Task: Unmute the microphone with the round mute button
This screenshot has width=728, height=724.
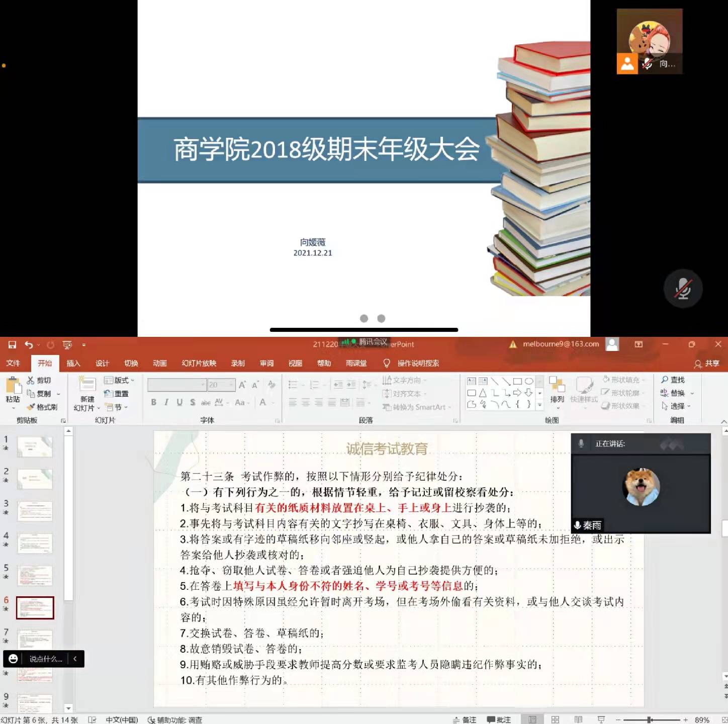Action: 682,289
